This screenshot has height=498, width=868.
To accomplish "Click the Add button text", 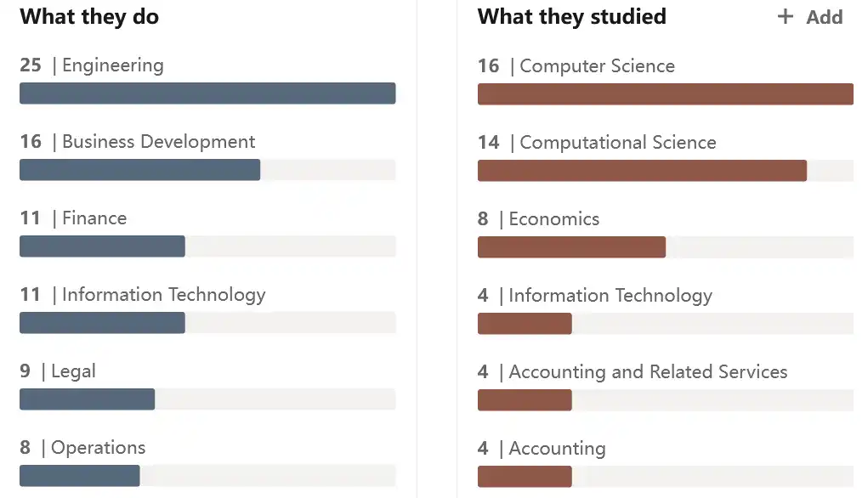I will pos(825,17).
